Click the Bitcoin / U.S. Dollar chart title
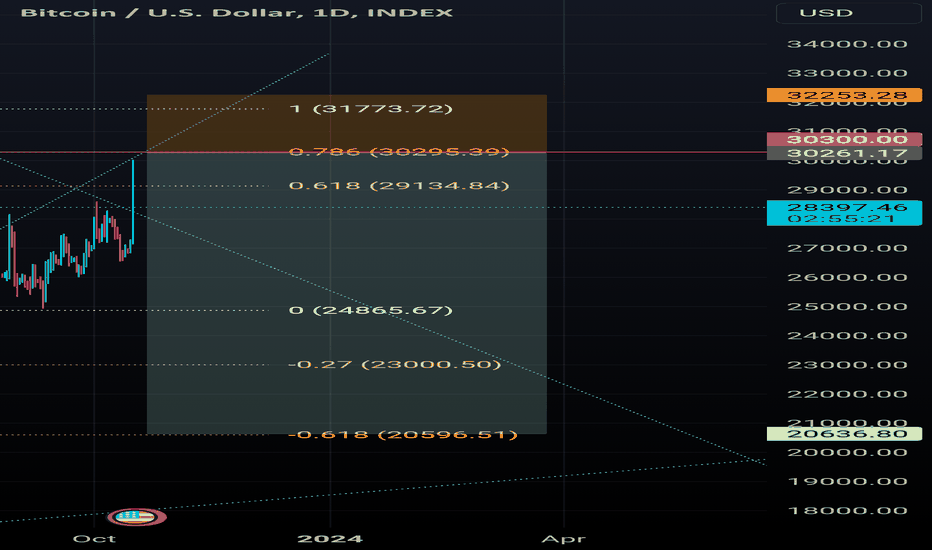Image resolution: width=932 pixels, height=550 pixels. tap(237, 13)
